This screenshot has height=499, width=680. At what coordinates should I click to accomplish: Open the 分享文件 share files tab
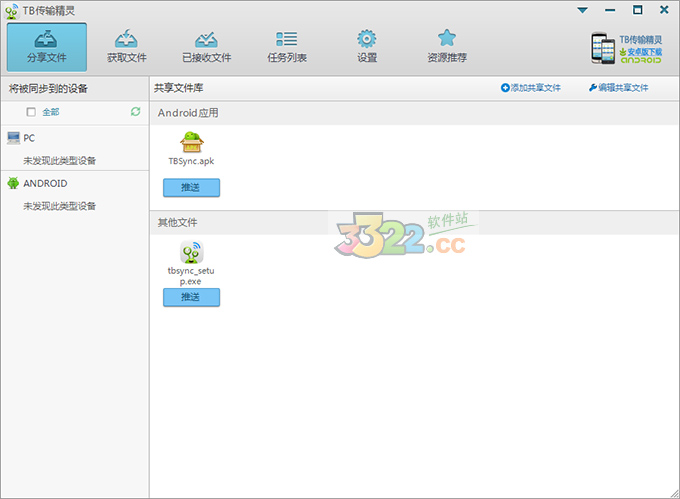pos(47,47)
